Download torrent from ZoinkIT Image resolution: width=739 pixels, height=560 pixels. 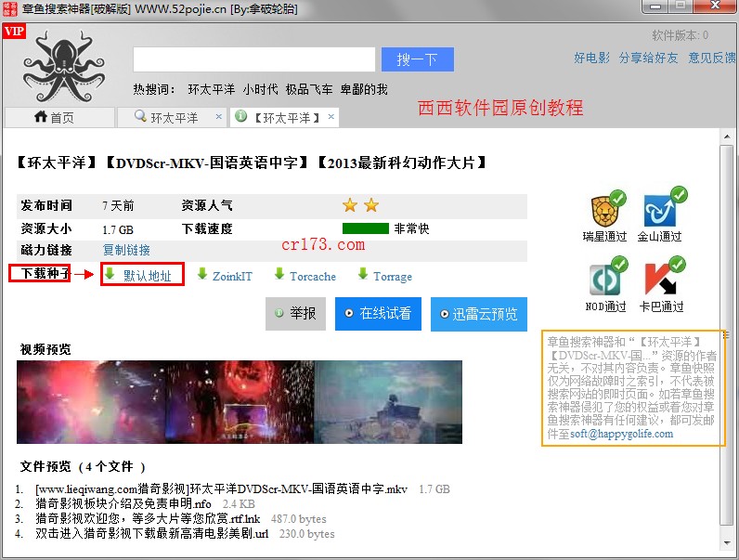point(232,276)
